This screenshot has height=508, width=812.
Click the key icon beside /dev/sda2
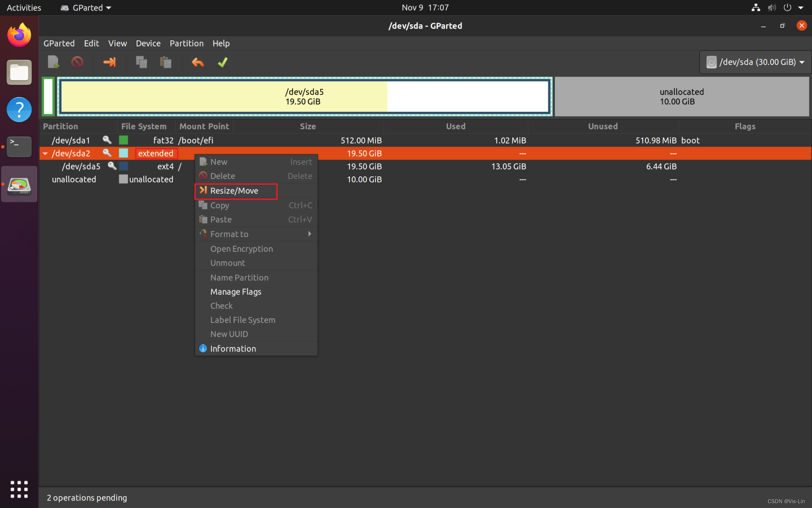tap(107, 153)
